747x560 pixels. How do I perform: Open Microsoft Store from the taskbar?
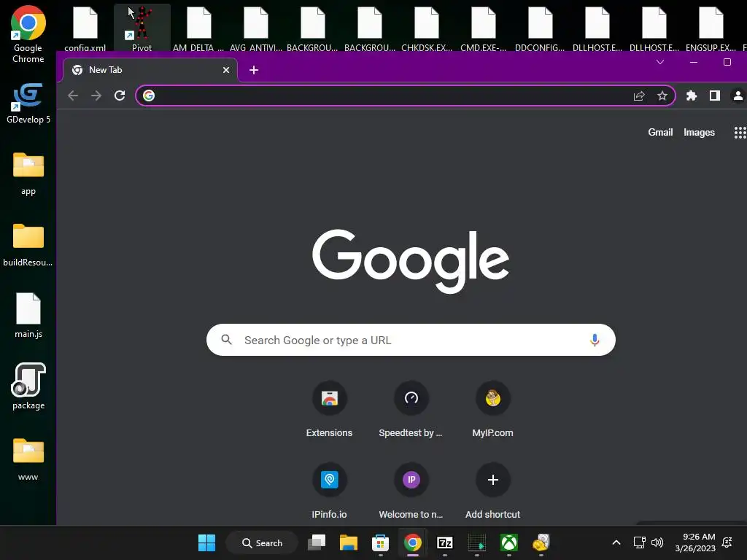tap(380, 542)
